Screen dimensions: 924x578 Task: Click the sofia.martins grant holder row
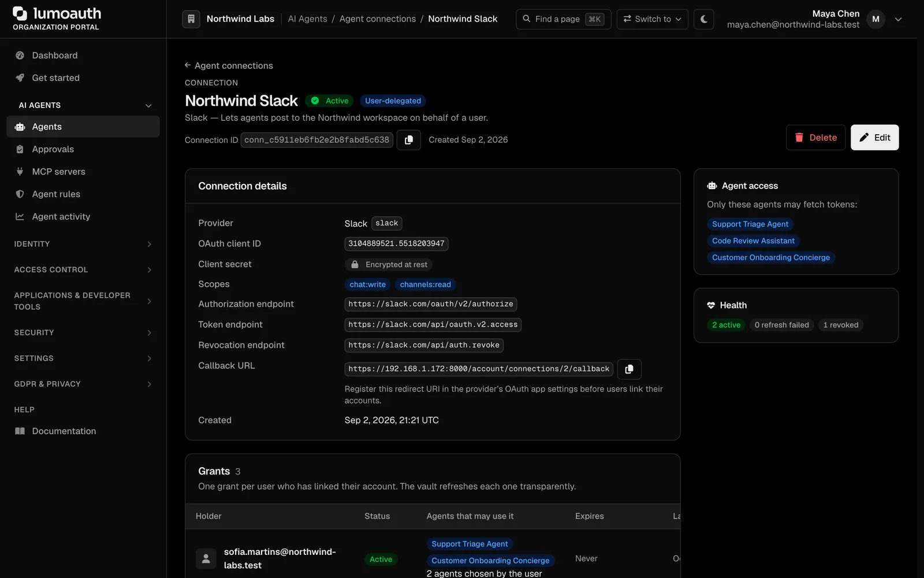point(433,559)
